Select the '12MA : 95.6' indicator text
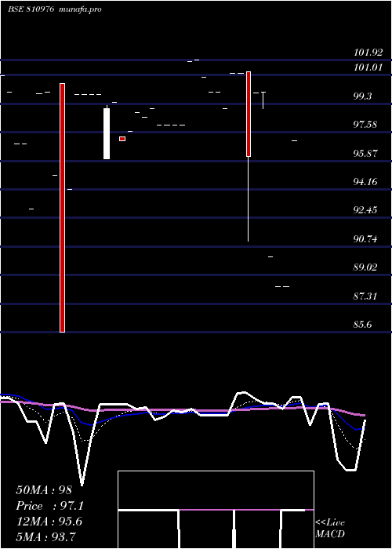Viewport: 392px width, 549px height. tap(49, 522)
